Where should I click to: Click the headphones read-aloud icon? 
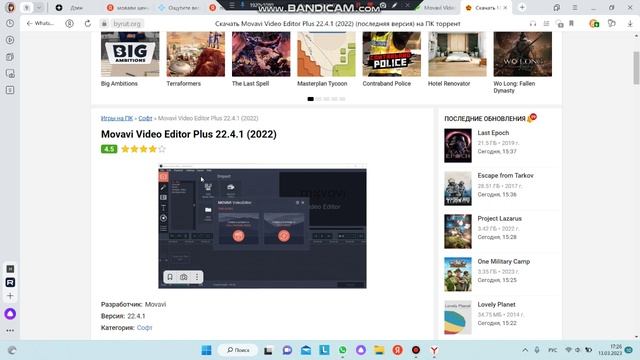click(533, 24)
